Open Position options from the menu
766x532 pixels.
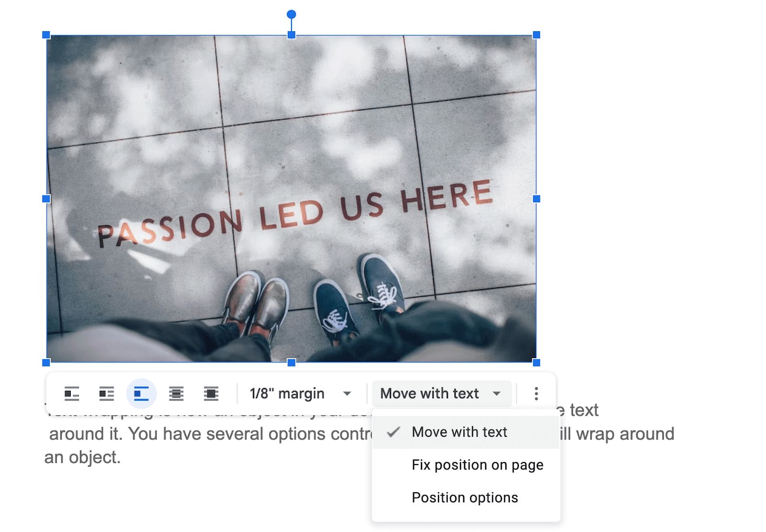point(464,498)
